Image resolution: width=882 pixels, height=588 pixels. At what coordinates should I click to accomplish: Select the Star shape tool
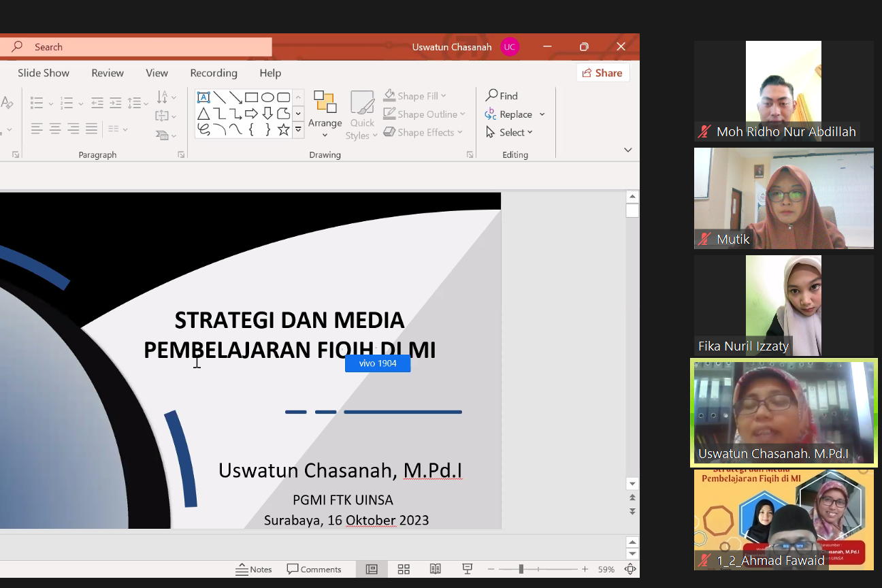coord(283,129)
